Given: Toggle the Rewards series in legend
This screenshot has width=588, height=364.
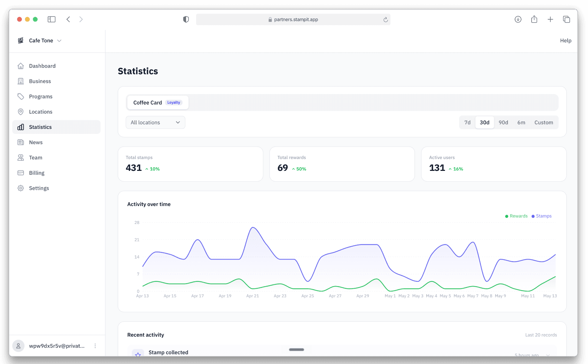Looking at the screenshot, I should 516,216.
